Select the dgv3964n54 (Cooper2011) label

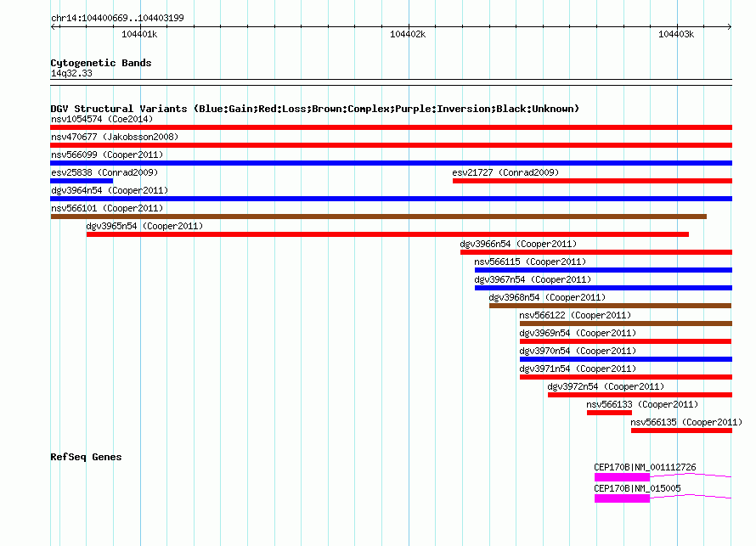(x=110, y=190)
